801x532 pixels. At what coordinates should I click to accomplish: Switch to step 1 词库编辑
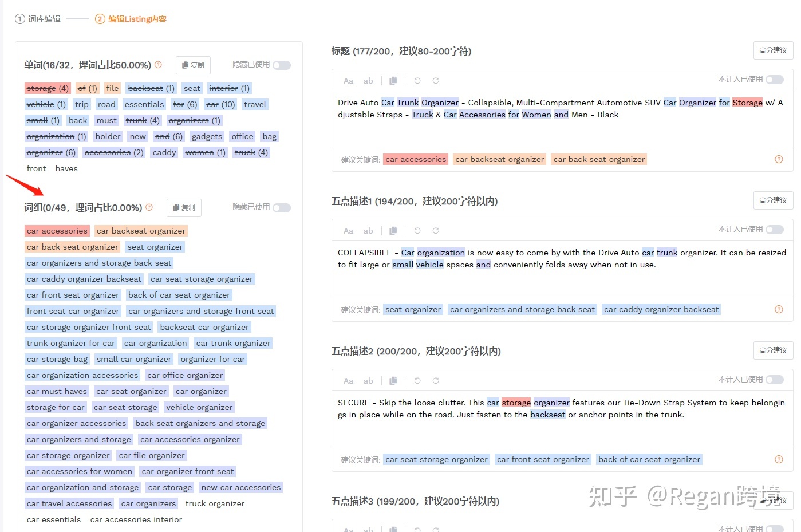[x=37, y=18]
